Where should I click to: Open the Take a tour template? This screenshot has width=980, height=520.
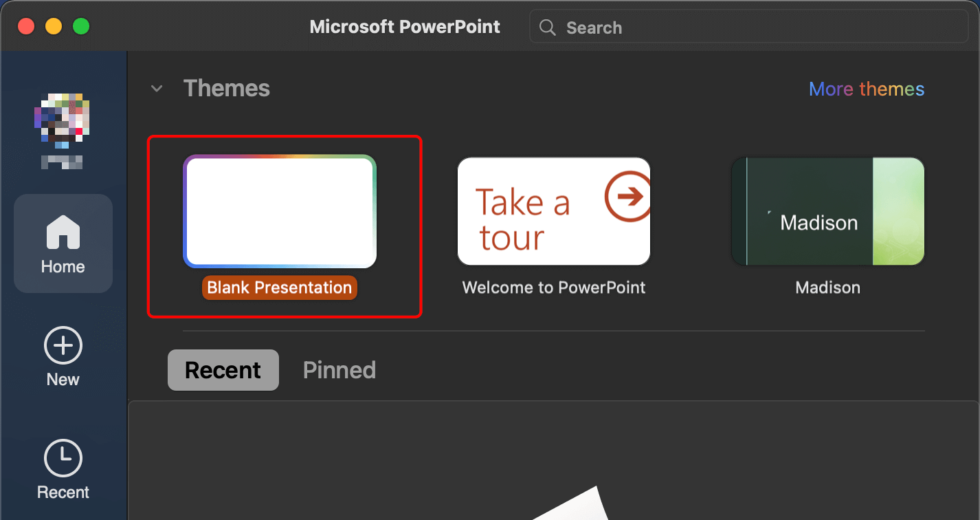[554, 211]
